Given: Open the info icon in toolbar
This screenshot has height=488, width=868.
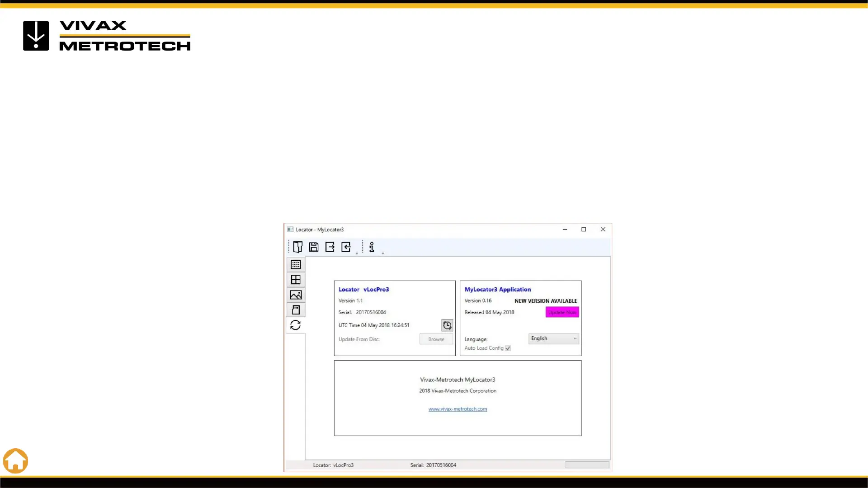Looking at the screenshot, I should coord(372,247).
